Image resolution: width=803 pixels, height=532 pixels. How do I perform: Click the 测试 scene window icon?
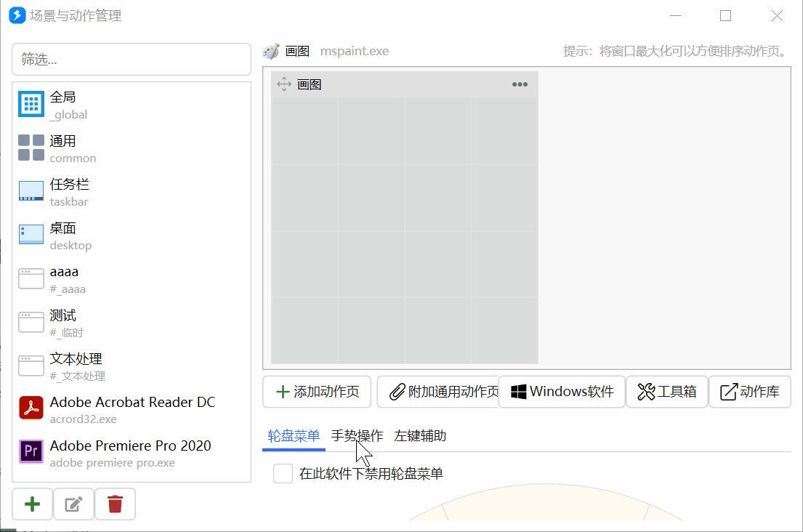[31, 322]
